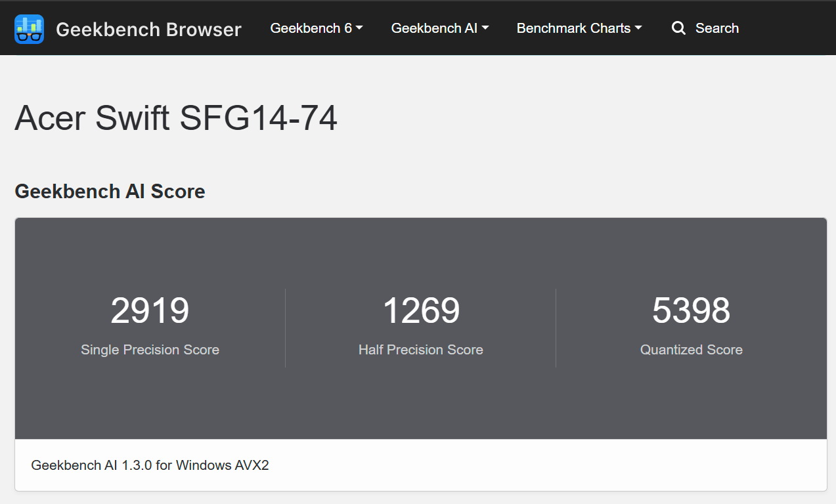This screenshot has width=836, height=504.
Task: Select the Acer Swift SFG14-74 heading
Action: click(x=176, y=119)
